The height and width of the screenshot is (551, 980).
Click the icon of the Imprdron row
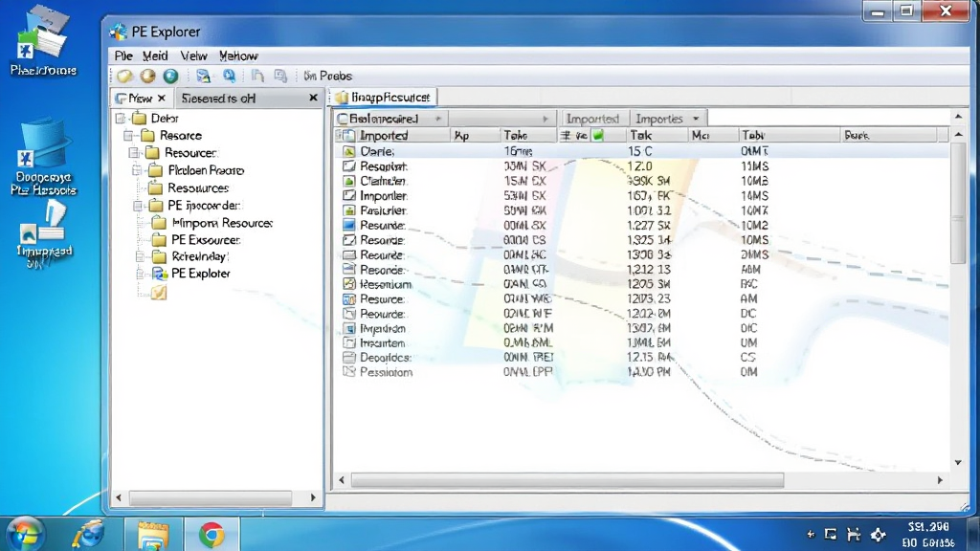pyautogui.click(x=349, y=329)
